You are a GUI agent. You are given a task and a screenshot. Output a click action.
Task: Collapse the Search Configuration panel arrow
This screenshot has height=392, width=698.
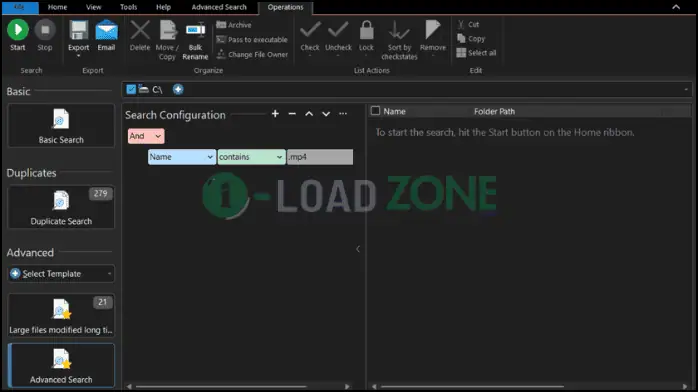coord(358,249)
